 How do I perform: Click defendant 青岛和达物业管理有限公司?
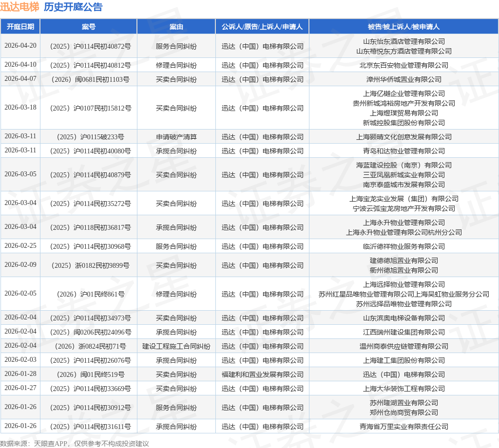pyautogui.click(x=404, y=151)
